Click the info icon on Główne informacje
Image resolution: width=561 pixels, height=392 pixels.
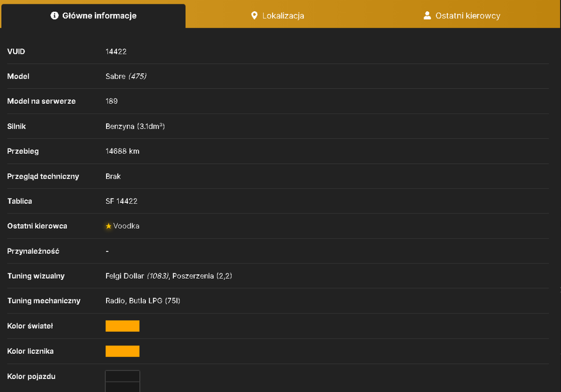[x=54, y=15]
